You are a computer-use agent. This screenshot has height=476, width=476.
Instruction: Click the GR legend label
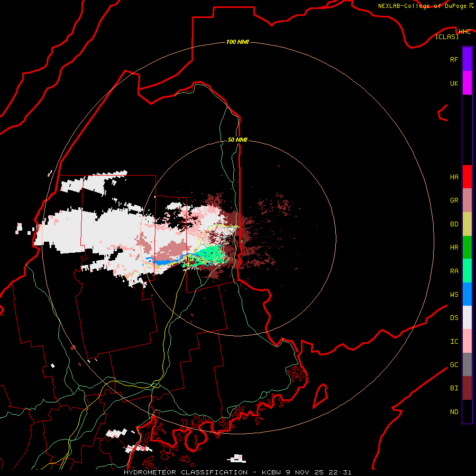[x=454, y=200]
